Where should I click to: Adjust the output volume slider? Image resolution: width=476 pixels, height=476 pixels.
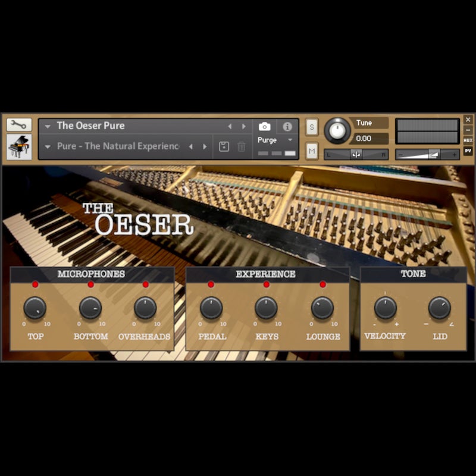coord(427,155)
